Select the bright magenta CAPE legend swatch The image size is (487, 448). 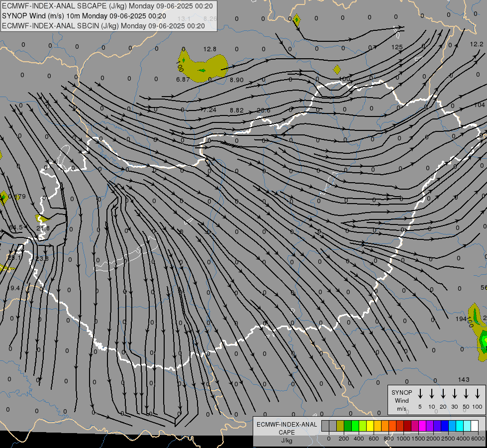pyautogui.click(x=422, y=426)
